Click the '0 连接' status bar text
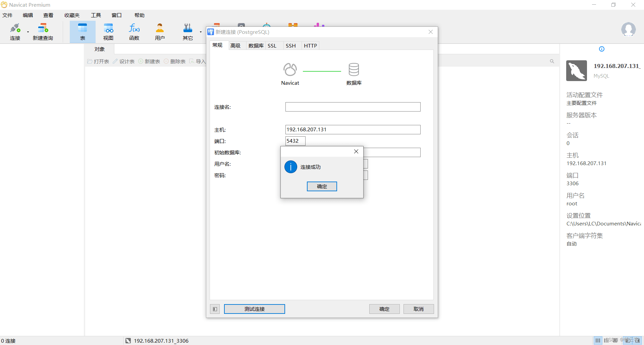The width and height of the screenshot is (644, 345). click(8, 341)
